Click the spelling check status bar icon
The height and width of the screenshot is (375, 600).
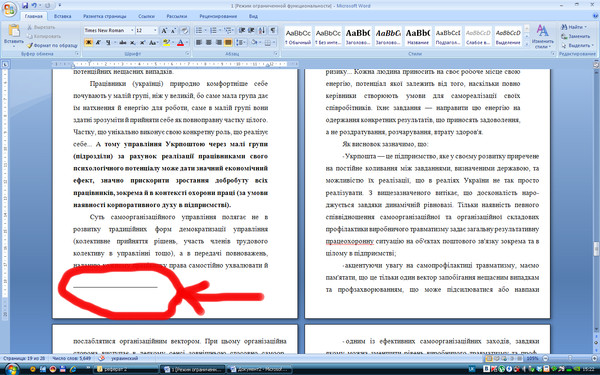point(101,359)
